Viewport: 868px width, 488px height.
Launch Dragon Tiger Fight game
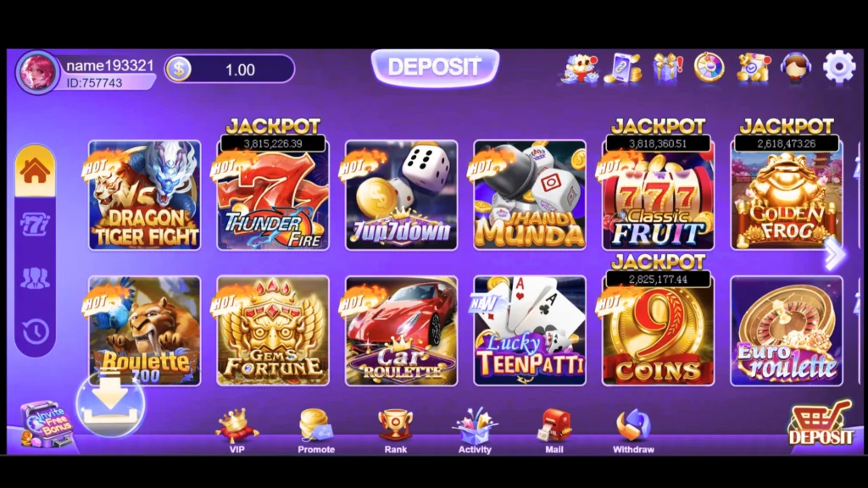click(144, 196)
